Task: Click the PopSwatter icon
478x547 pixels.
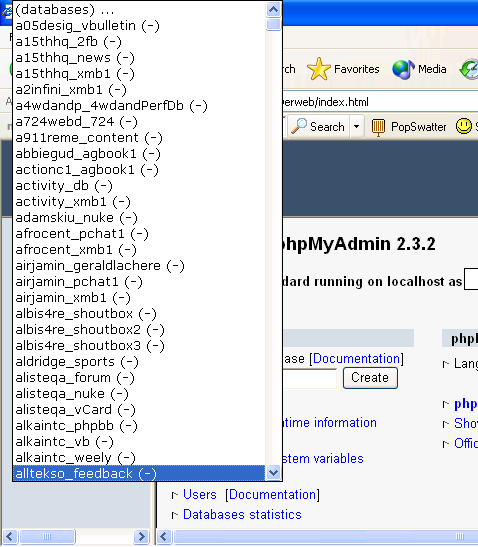Action: click(x=378, y=127)
